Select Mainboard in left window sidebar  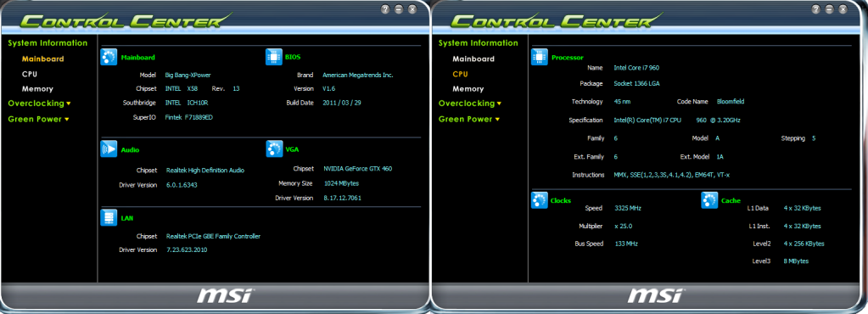click(43, 59)
